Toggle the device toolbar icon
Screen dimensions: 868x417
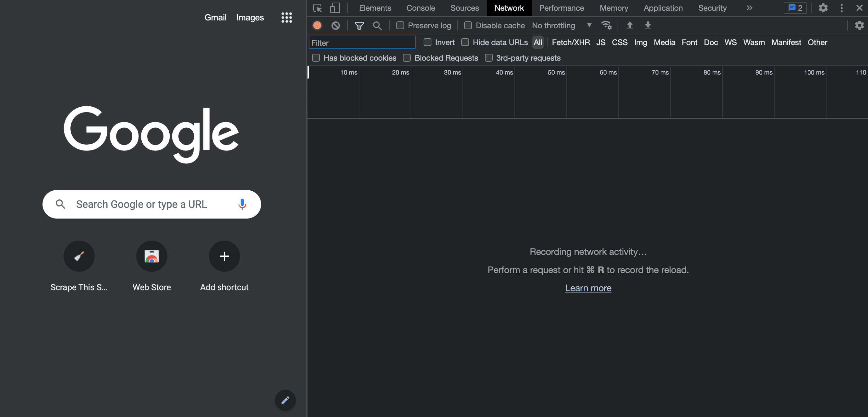[x=335, y=8]
